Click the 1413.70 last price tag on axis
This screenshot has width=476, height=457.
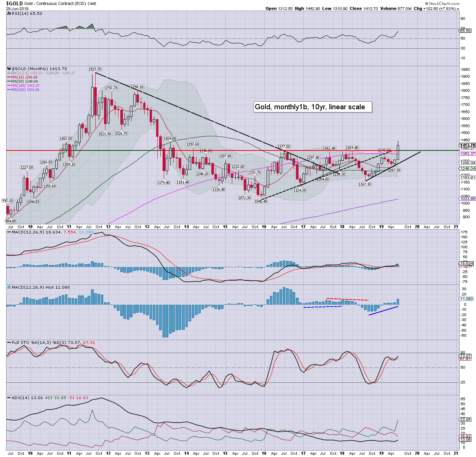[467, 145]
